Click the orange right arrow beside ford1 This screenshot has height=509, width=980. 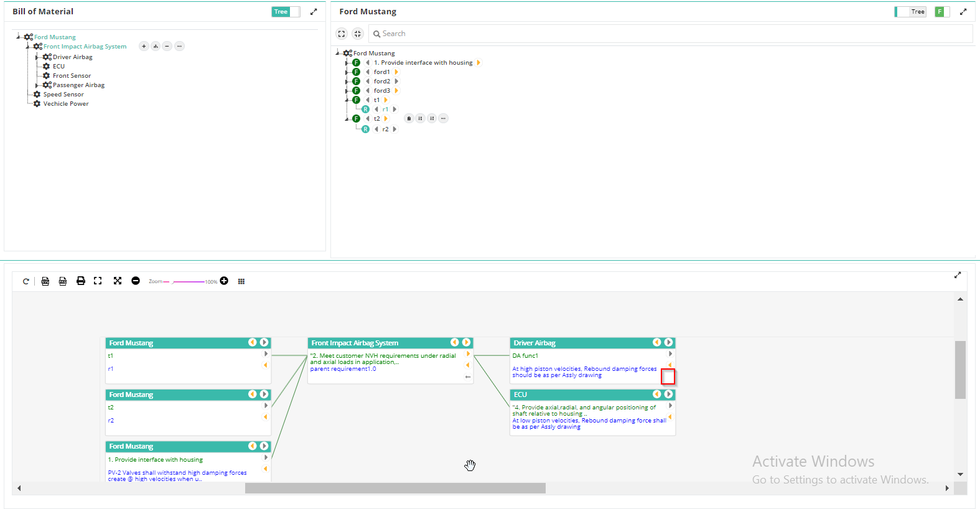click(396, 72)
